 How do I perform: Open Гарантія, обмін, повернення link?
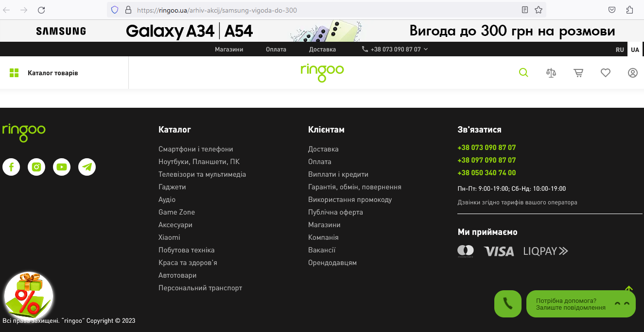[354, 187]
